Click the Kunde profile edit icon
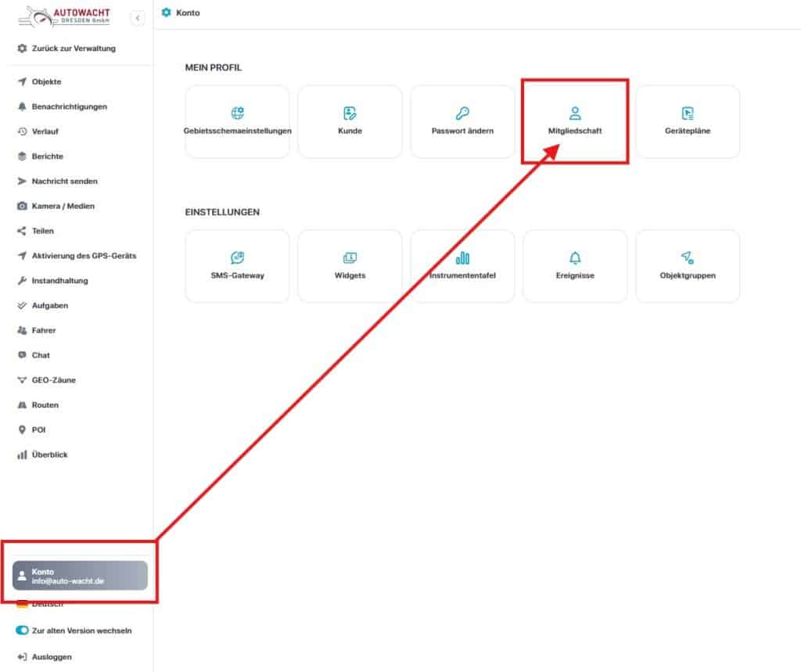The height and width of the screenshot is (672, 801). click(x=350, y=113)
